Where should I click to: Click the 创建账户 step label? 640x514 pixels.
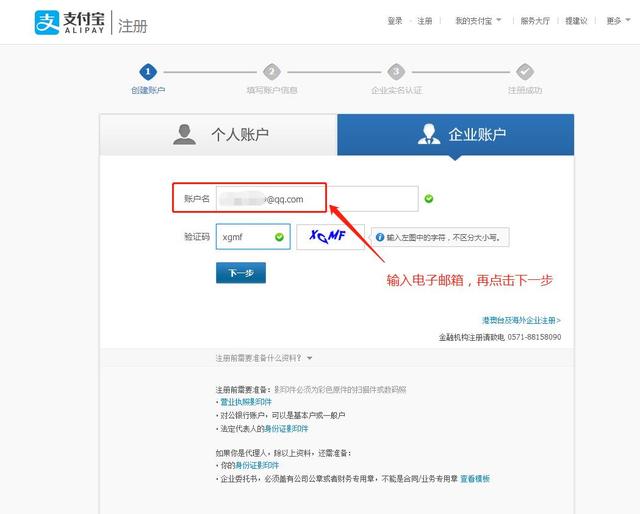pyautogui.click(x=148, y=90)
